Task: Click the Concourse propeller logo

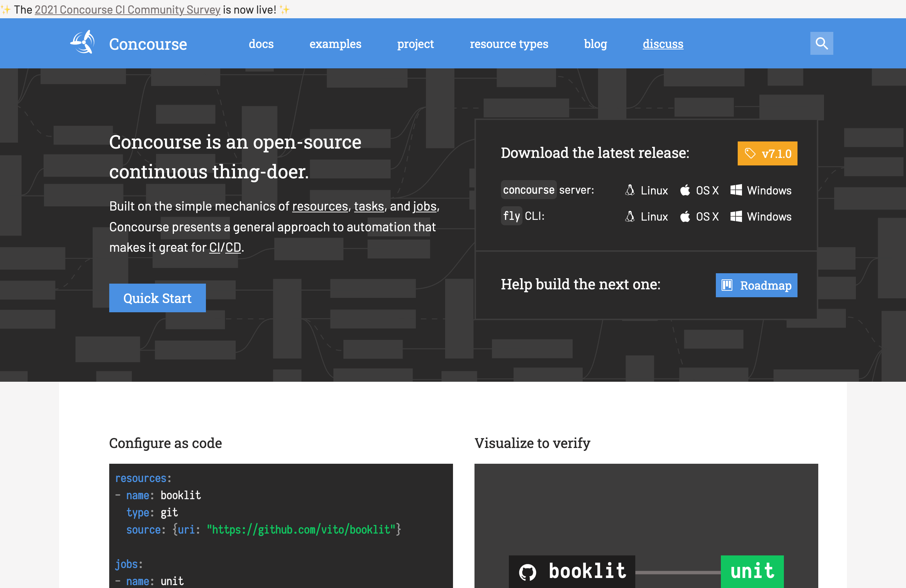Action: pos(83,43)
